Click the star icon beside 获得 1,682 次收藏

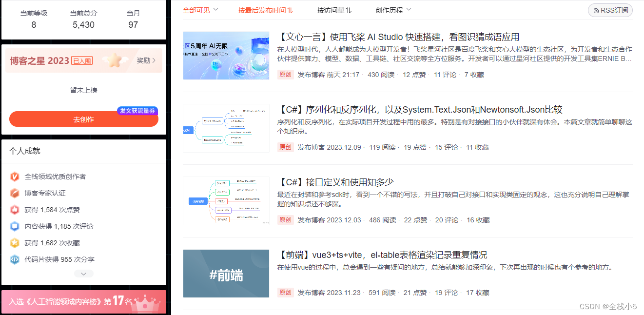pos(15,243)
